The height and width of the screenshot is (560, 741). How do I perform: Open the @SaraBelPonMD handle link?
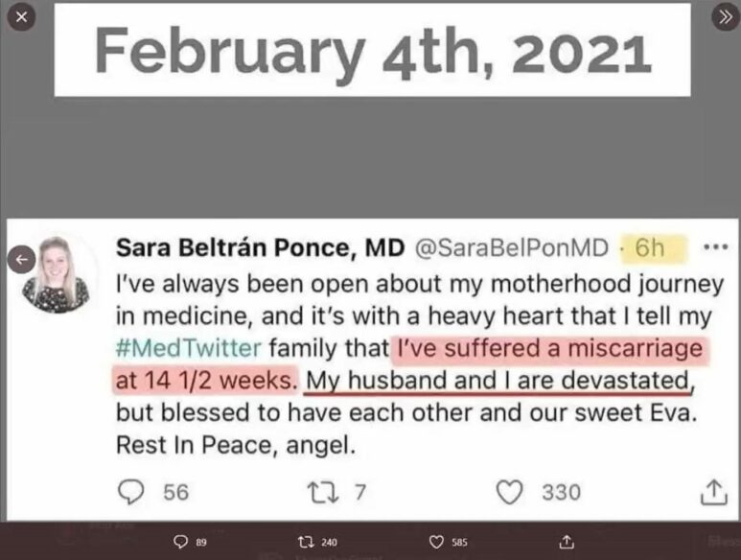coord(511,247)
